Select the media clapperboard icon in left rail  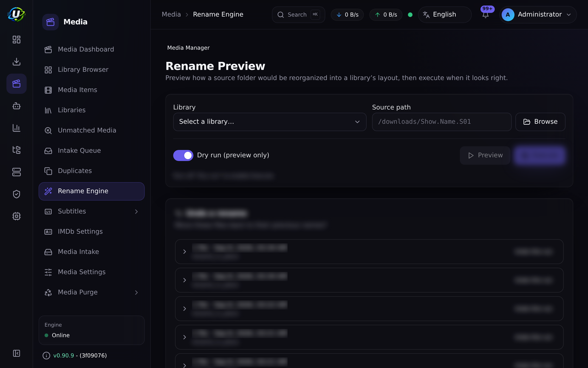[x=16, y=84]
